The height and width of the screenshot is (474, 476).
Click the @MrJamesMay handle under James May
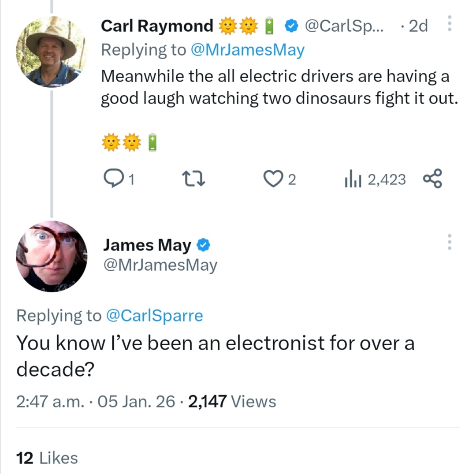pyautogui.click(x=160, y=265)
